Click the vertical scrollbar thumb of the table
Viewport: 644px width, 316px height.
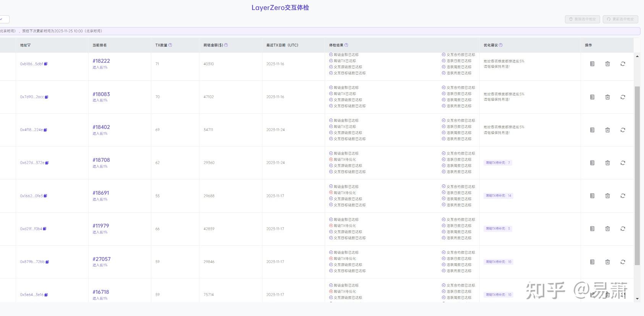[637, 175]
